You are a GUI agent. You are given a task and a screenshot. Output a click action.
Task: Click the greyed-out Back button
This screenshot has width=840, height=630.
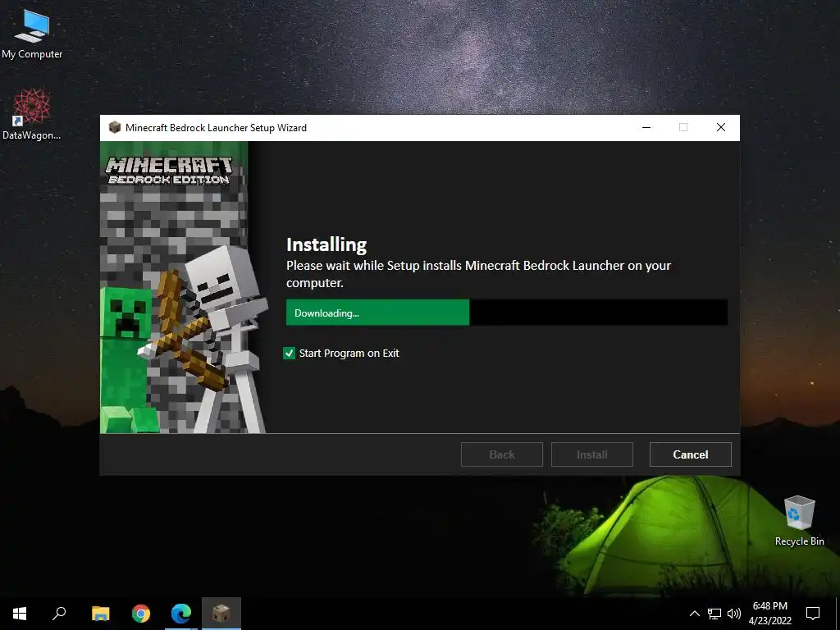pyautogui.click(x=501, y=454)
